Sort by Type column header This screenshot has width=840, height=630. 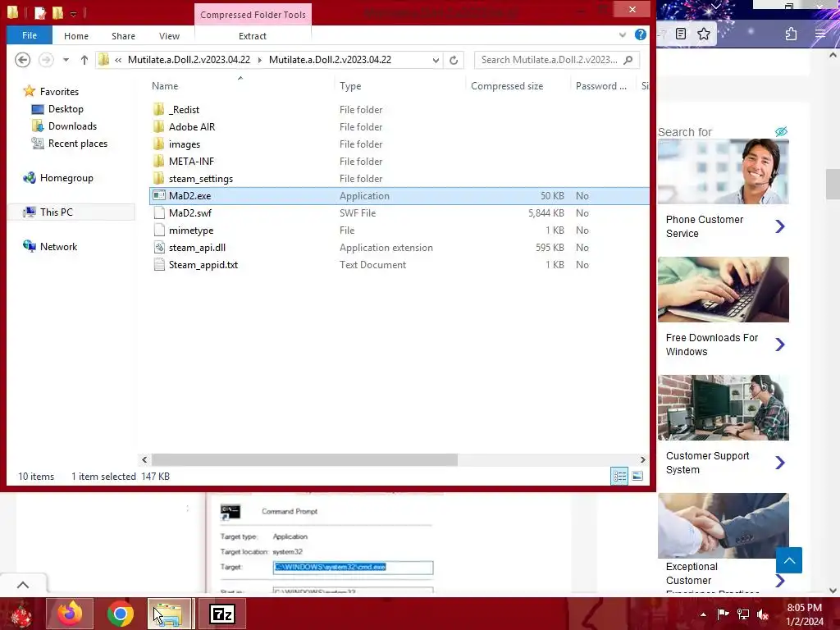[x=350, y=85]
